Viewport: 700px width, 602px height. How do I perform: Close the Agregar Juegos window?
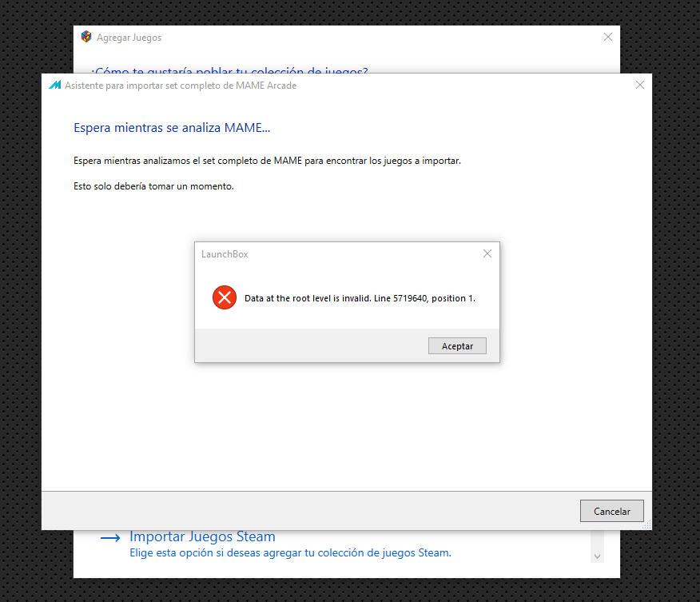pyautogui.click(x=607, y=37)
